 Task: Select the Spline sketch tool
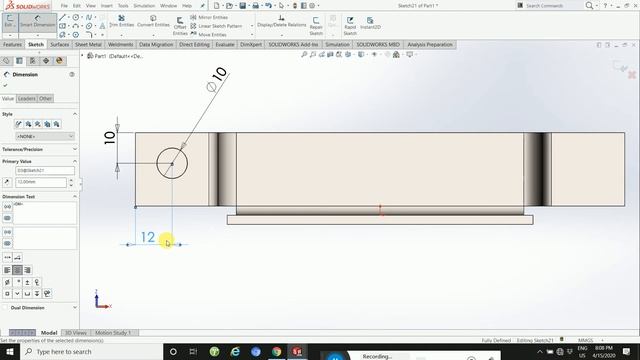tap(89, 17)
